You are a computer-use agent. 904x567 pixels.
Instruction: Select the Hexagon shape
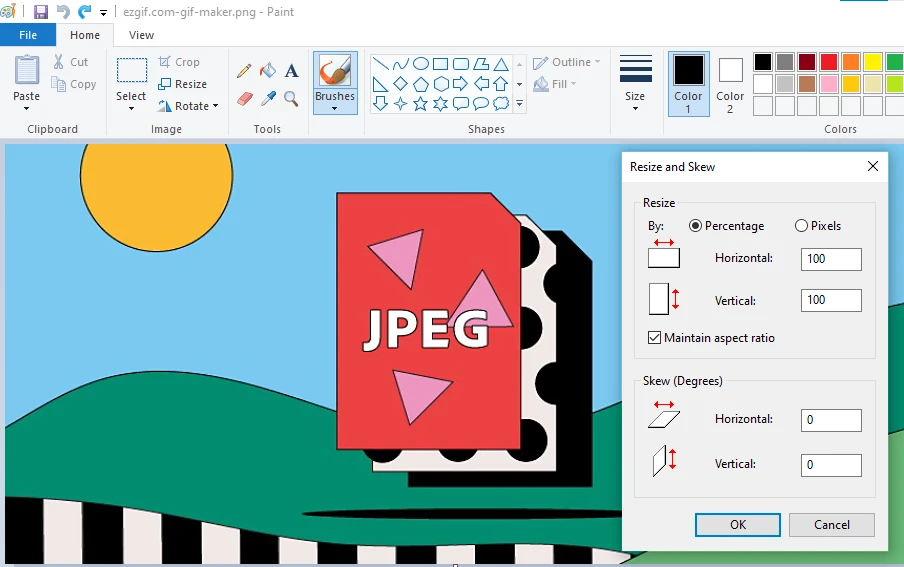(x=440, y=84)
